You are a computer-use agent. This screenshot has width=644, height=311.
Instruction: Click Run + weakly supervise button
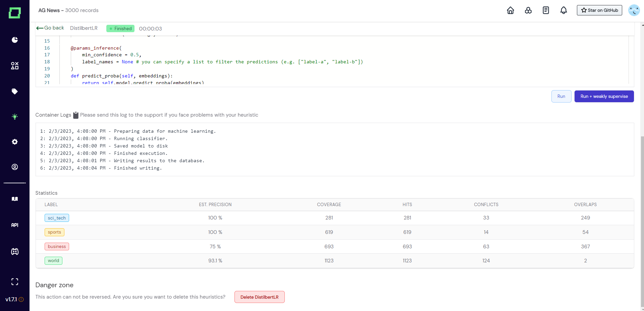point(604,97)
